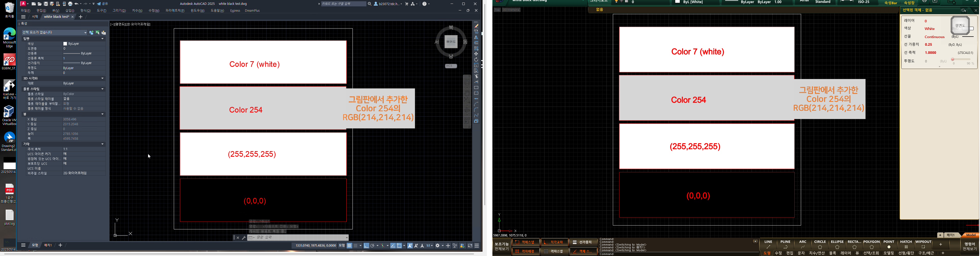Toggle 직각교차 button in right CAD window
This screenshot has height=256, width=980.
(x=554, y=242)
